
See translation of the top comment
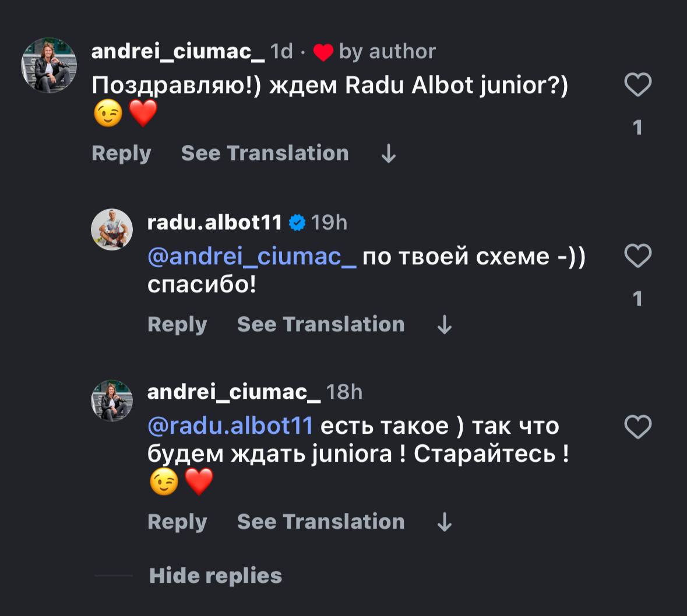click(265, 153)
